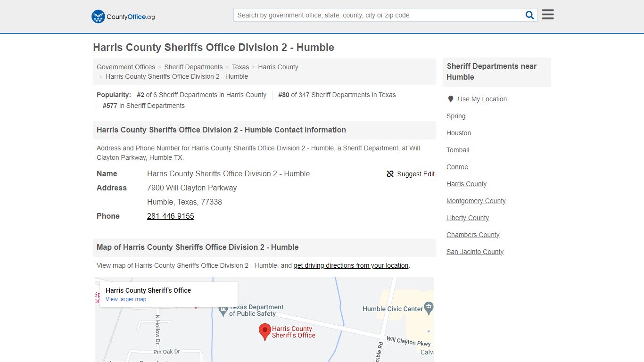
Task: Go to Harris County breadcrumb
Action: 278,67
